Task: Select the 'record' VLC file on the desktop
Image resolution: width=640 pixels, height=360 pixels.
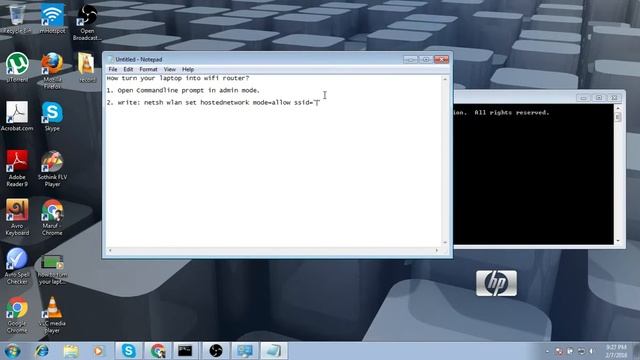Action: point(87,68)
